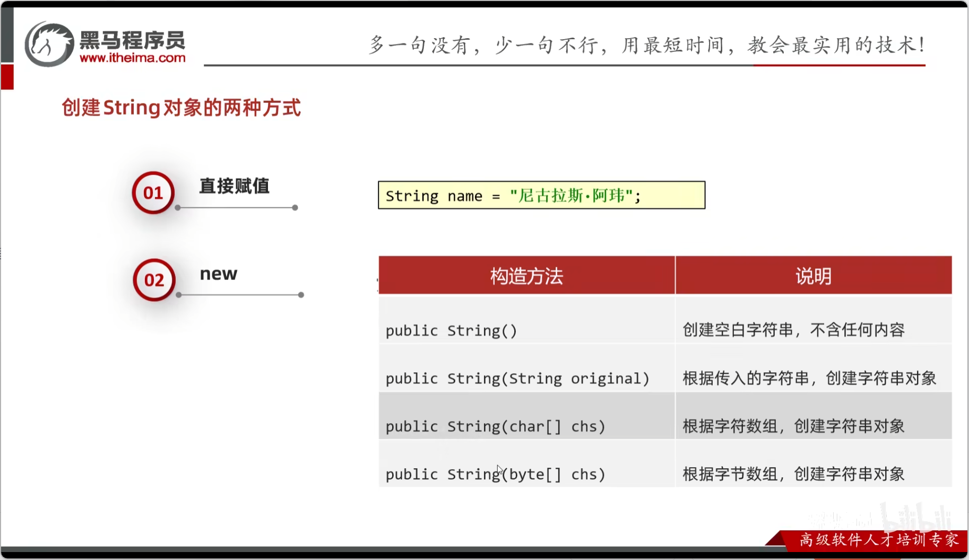Image resolution: width=969 pixels, height=560 pixels.
Task: Click 根据字符数组，创建字符串对象 description
Action: tap(794, 426)
